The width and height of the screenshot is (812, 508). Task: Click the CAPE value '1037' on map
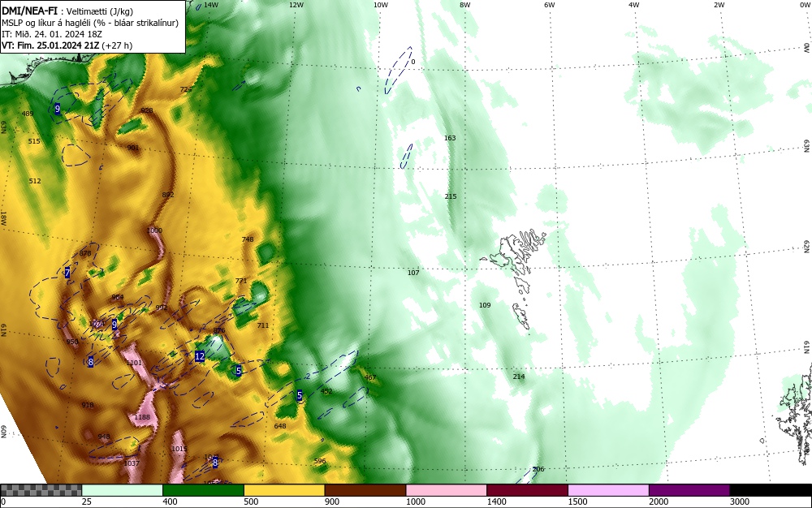tap(132, 463)
